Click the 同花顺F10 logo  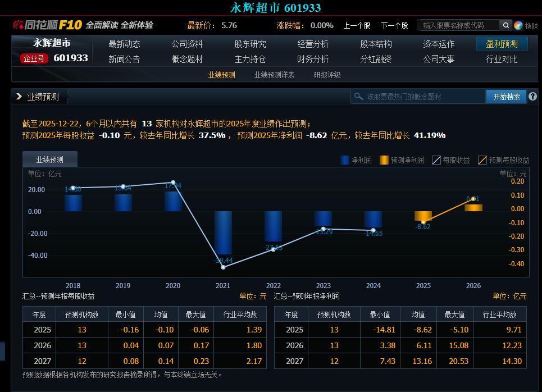tap(47, 25)
